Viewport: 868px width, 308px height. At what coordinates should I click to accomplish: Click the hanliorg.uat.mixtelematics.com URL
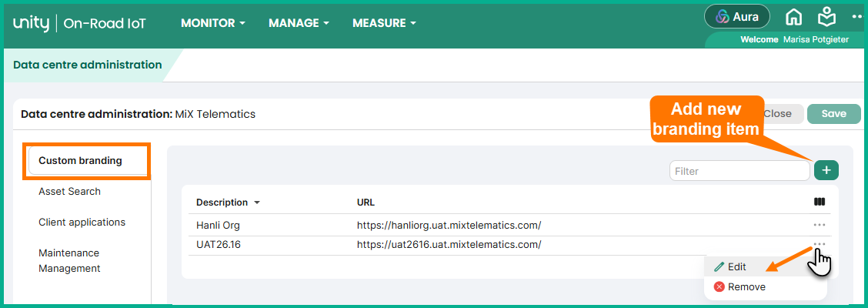click(x=449, y=226)
